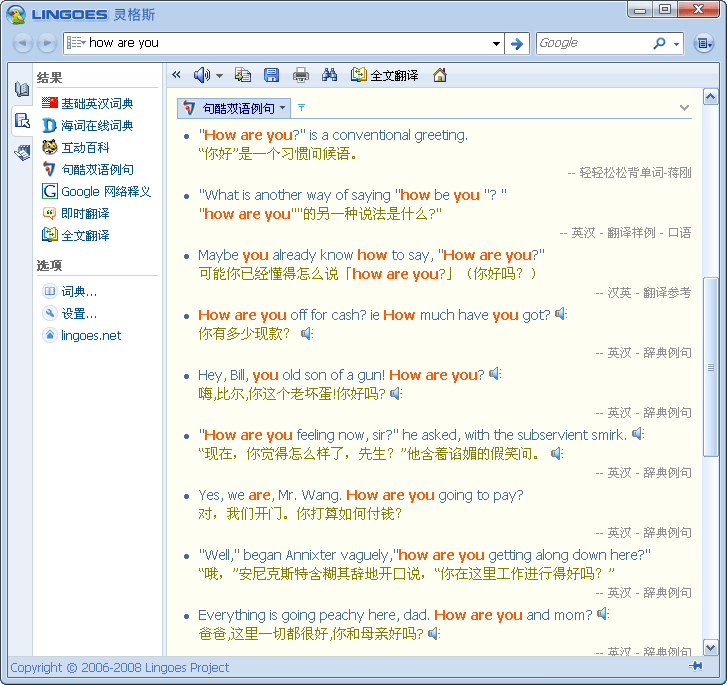Click the speaker pronounce icon in toolbar

point(201,75)
